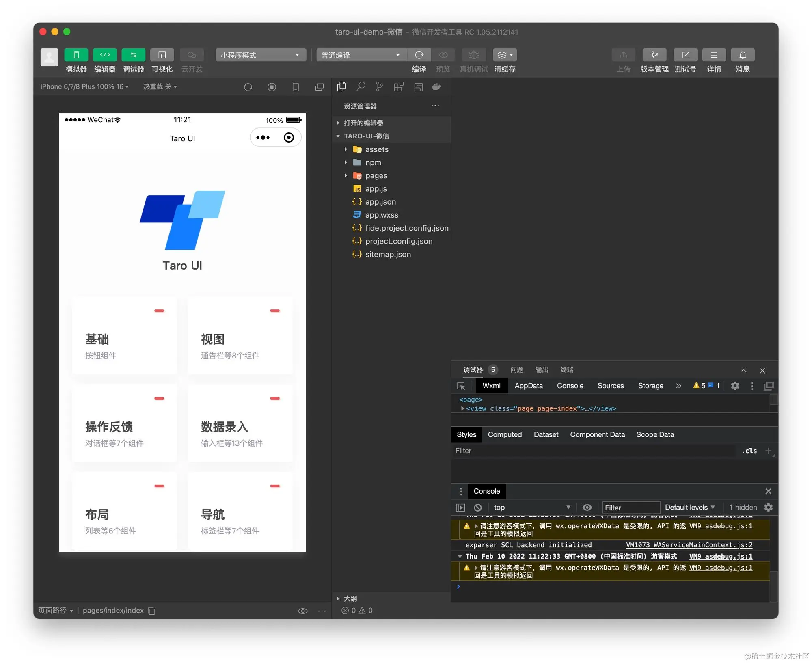
Task: Click the Docker whale icon in sidebar
Action: click(437, 86)
